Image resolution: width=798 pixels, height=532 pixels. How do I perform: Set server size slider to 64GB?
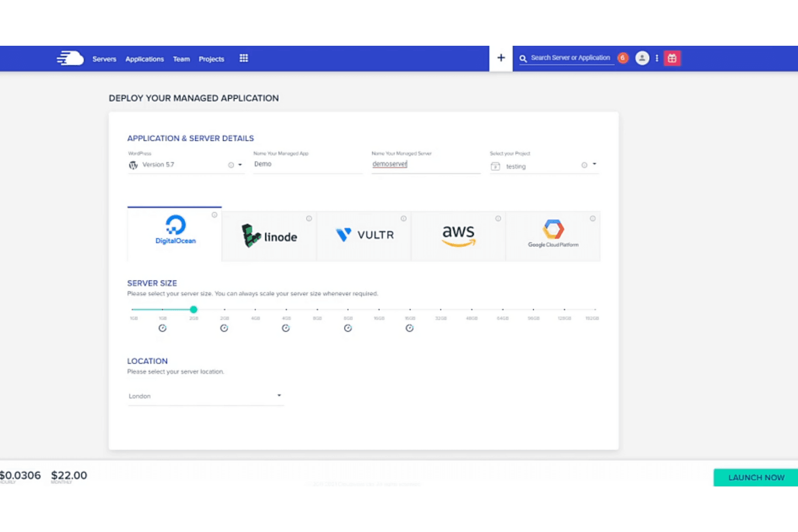tap(503, 309)
